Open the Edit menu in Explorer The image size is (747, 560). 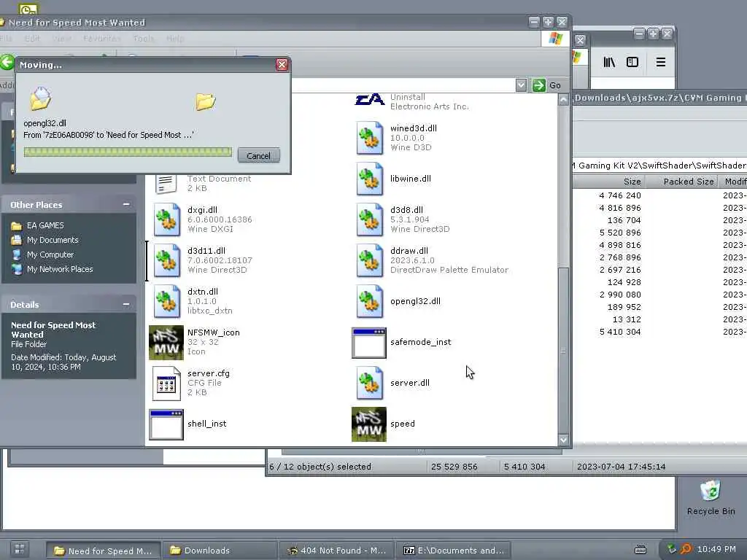(x=32, y=39)
